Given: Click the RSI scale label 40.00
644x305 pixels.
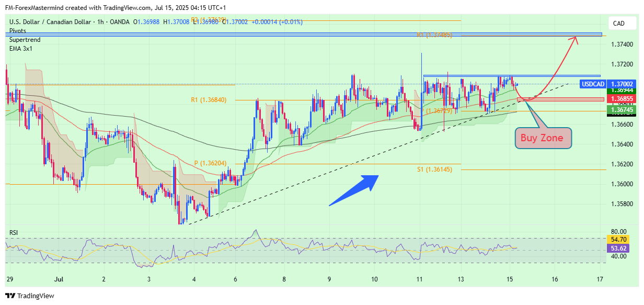Looking at the screenshot, I should (x=619, y=256).
